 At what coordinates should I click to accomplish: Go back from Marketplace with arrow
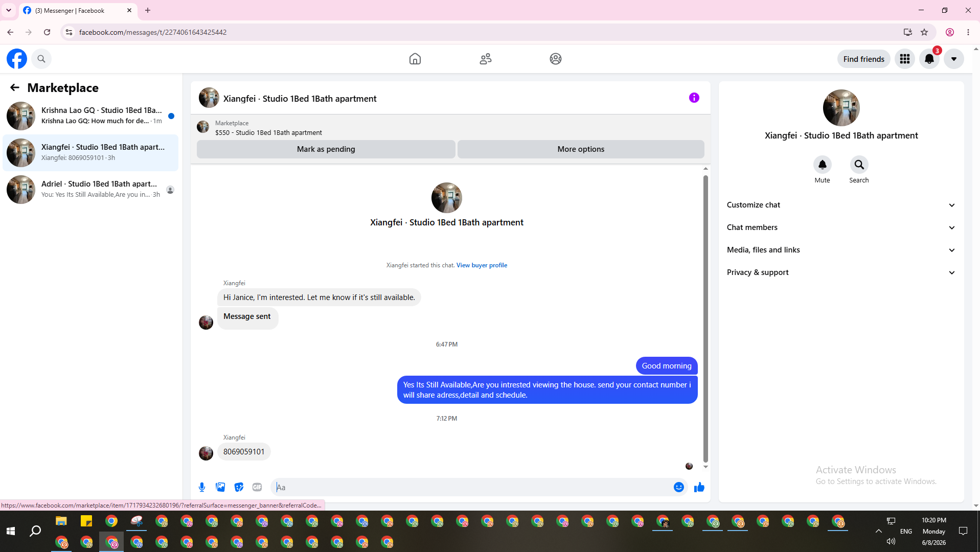tap(15, 88)
